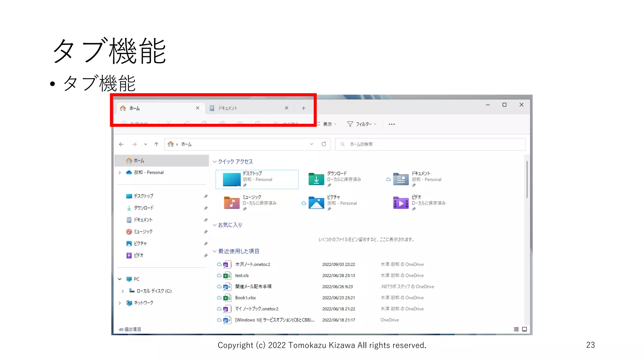Image resolution: width=644 pixels, height=362 pixels.
Task: Open the see more (three dots) menu
Action: pyautogui.click(x=391, y=124)
